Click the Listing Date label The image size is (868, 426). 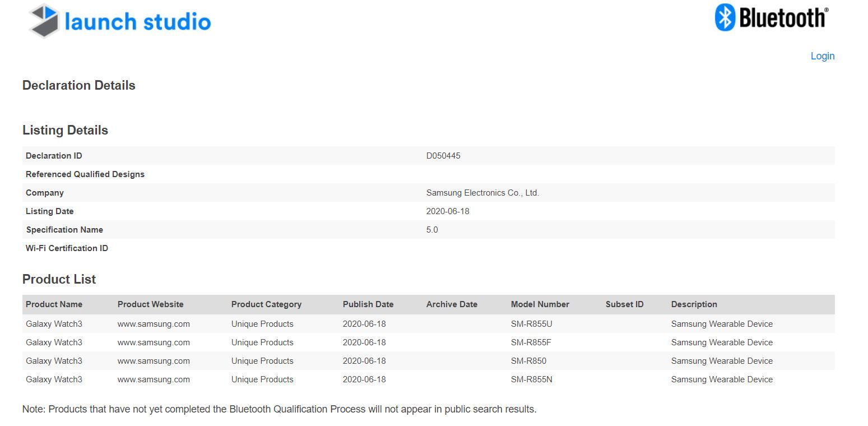pyautogui.click(x=50, y=211)
